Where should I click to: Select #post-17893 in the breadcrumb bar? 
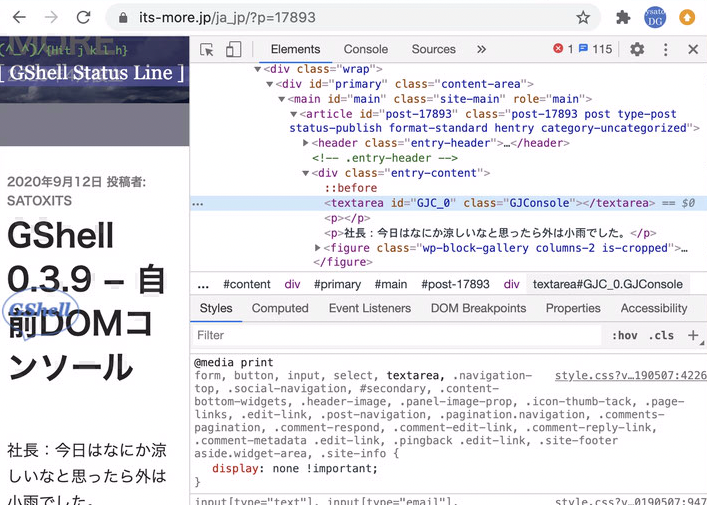(x=455, y=284)
